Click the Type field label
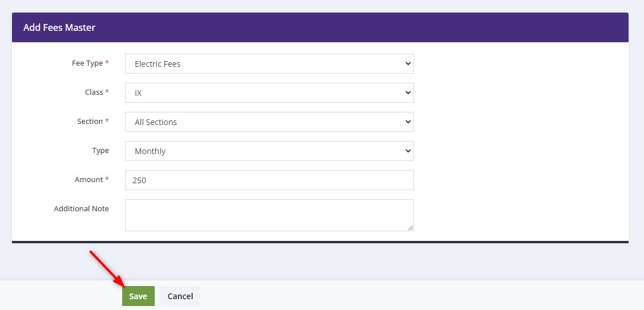 pos(100,151)
